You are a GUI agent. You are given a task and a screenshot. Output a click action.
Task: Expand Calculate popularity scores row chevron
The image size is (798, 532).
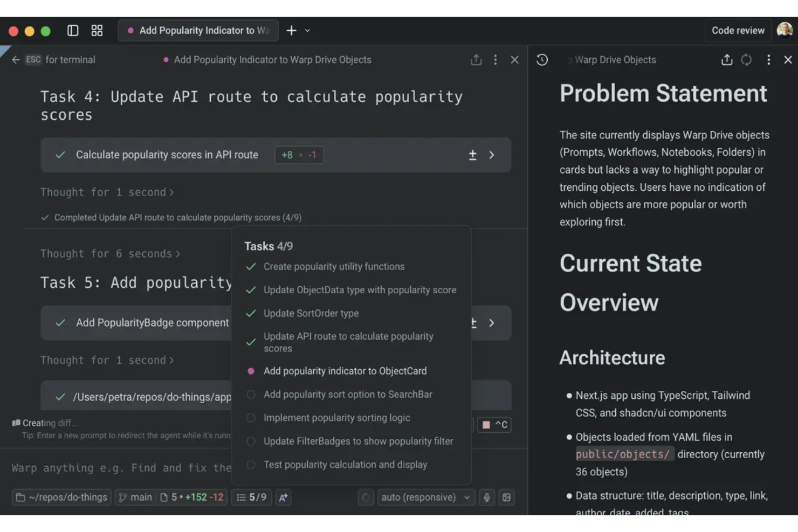pos(492,155)
